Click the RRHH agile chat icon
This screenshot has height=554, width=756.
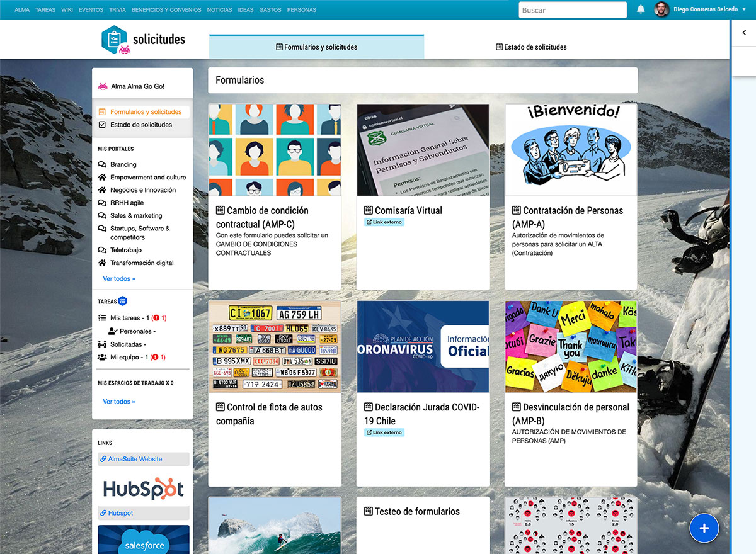[102, 203]
